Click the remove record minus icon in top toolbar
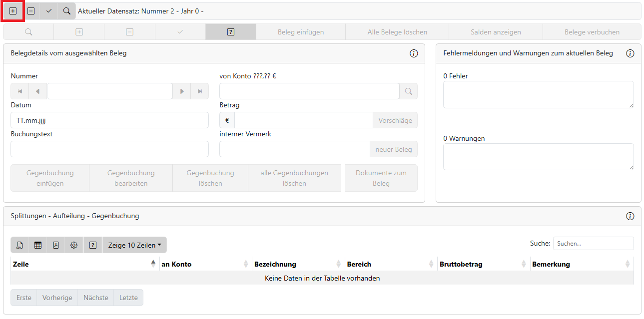This screenshot has height=319, width=644. (31, 11)
